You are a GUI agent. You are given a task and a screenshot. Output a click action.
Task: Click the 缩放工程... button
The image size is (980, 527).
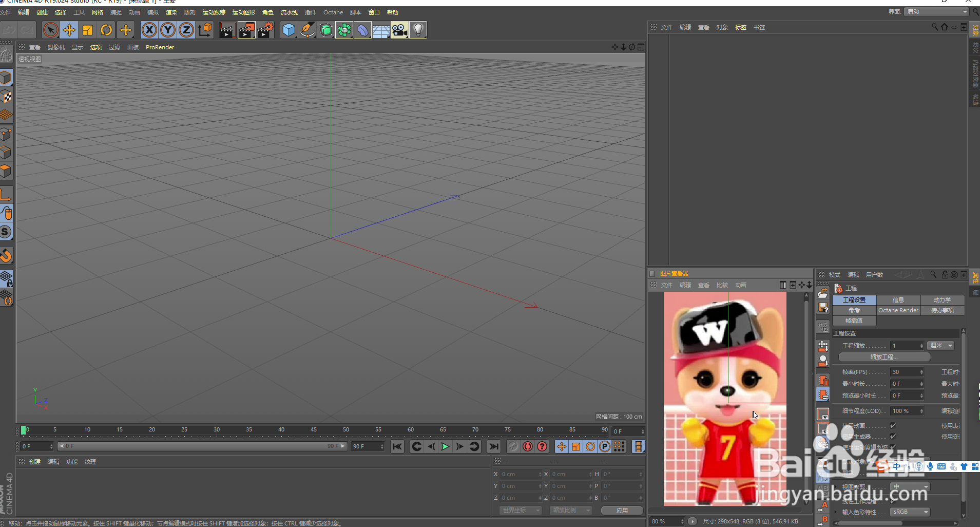point(884,357)
